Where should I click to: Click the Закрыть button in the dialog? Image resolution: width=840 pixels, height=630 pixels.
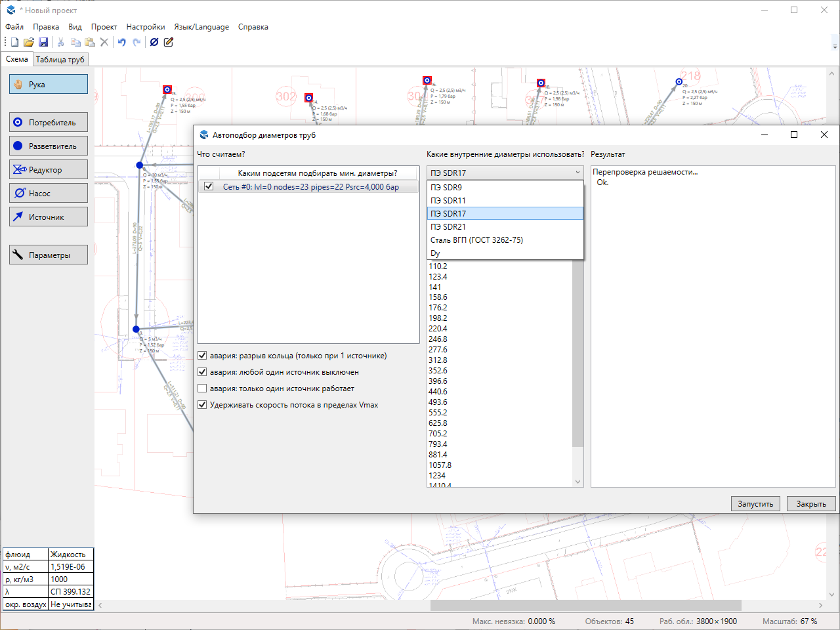click(x=811, y=504)
